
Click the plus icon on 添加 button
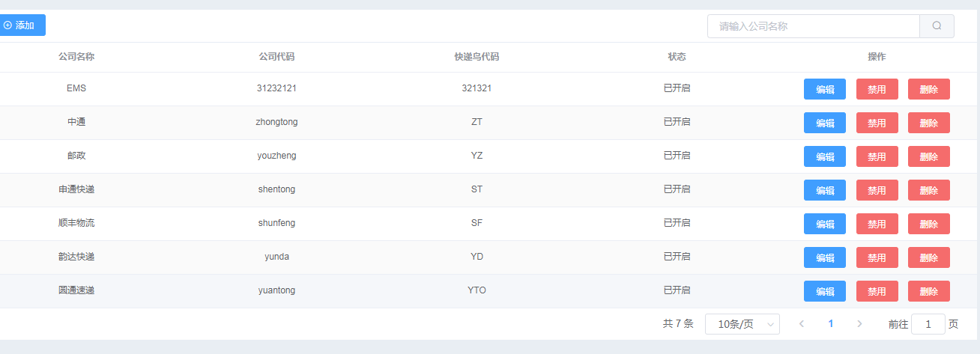[x=7, y=25]
